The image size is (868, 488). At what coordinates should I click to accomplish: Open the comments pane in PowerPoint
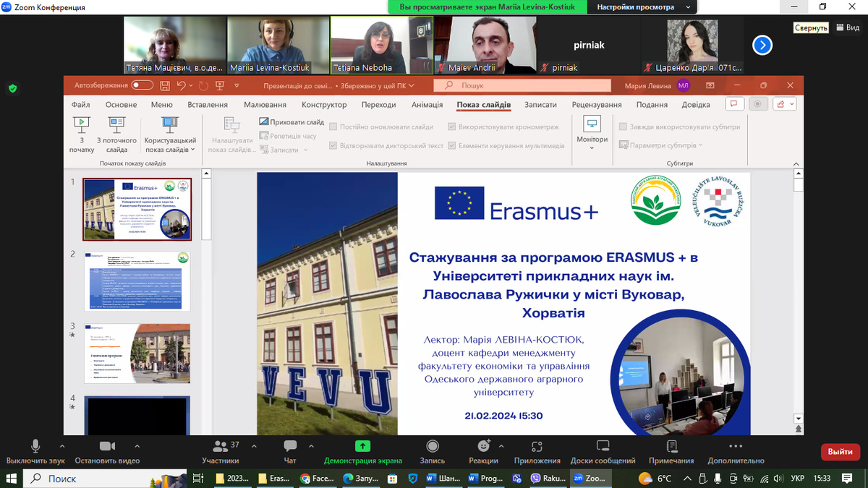tap(734, 104)
